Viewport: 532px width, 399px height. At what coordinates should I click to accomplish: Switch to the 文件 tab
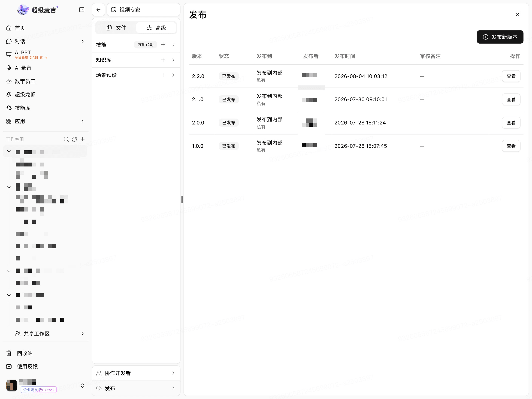[x=116, y=28]
